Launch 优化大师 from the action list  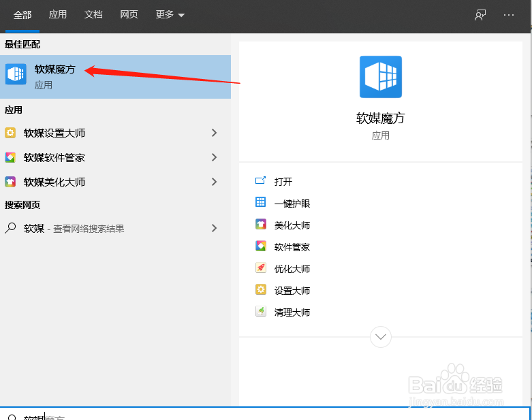(x=292, y=269)
